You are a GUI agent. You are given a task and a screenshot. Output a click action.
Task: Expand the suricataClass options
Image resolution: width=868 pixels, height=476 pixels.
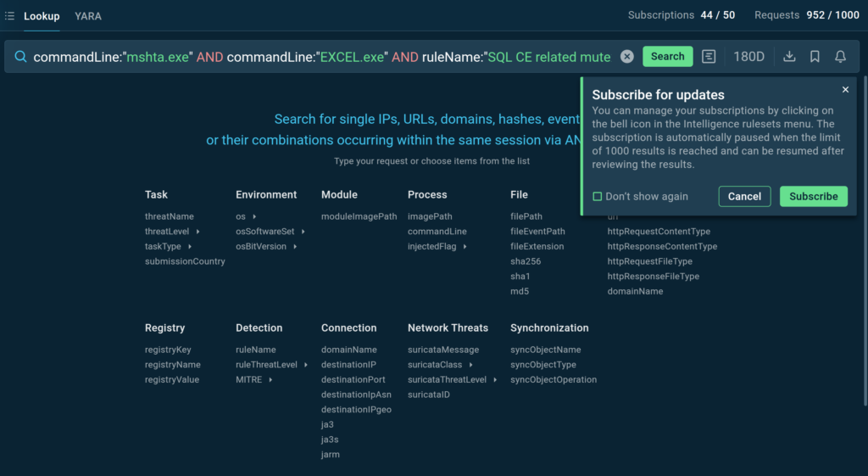(x=471, y=365)
